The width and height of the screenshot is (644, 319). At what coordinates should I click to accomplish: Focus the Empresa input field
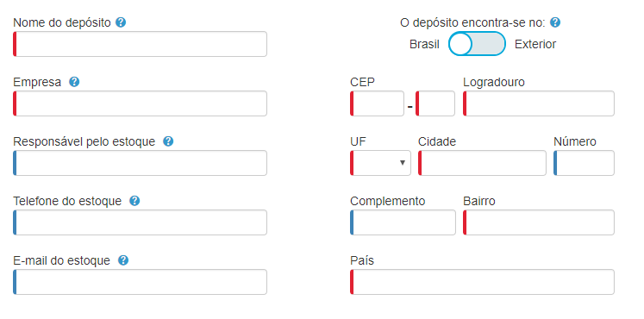coord(140,103)
